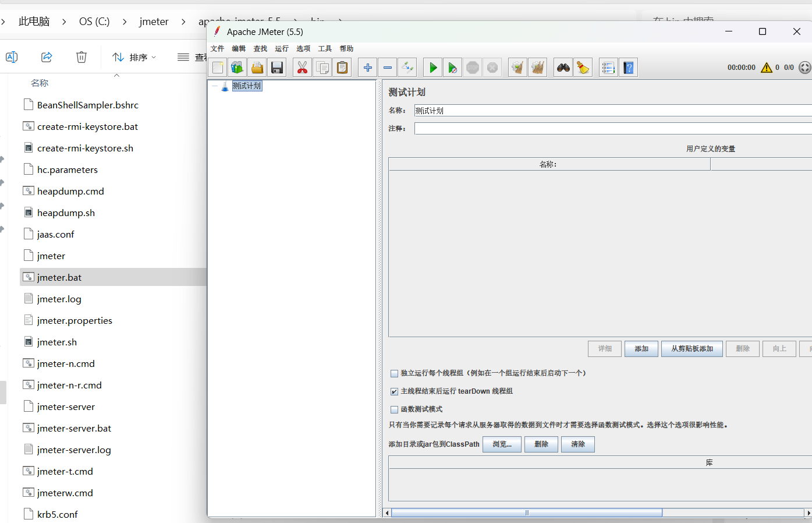812x523 pixels.
Task: Click the plus Expand All icon
Action: [367, 68]
